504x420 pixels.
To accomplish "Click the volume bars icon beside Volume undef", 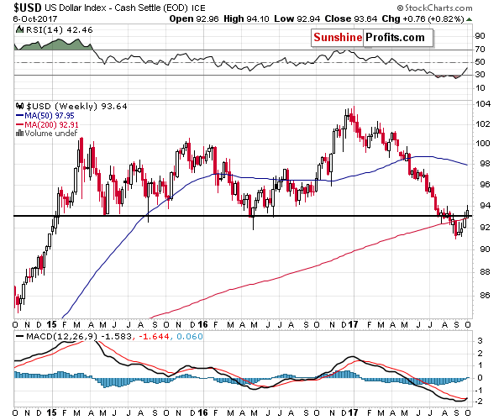I will (19, 133).
